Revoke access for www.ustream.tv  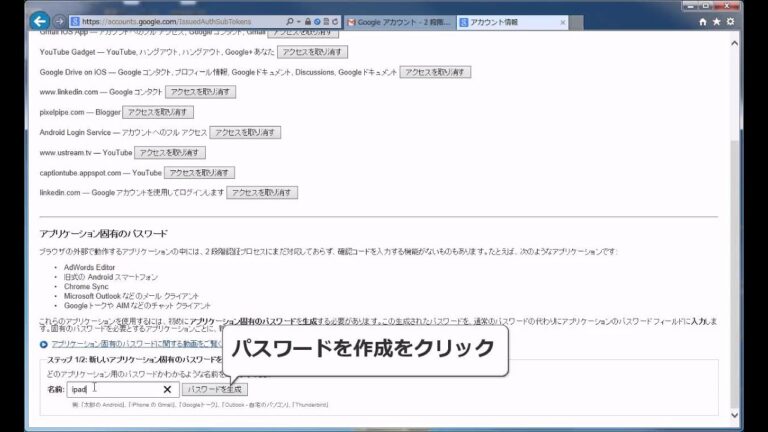(169, 153)
